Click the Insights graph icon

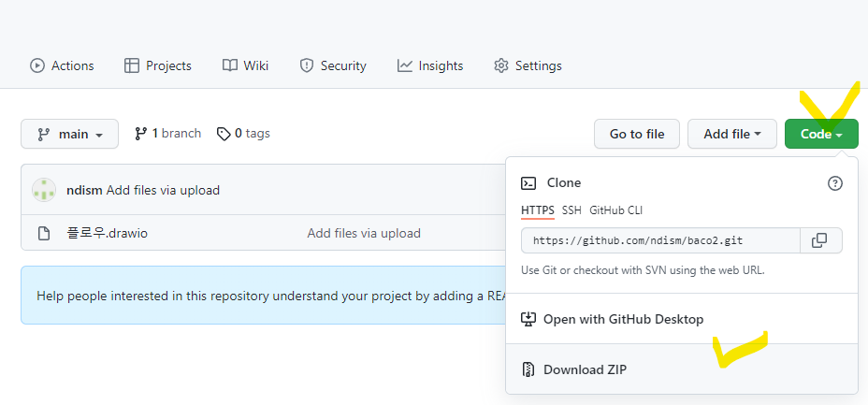(405, 65)
